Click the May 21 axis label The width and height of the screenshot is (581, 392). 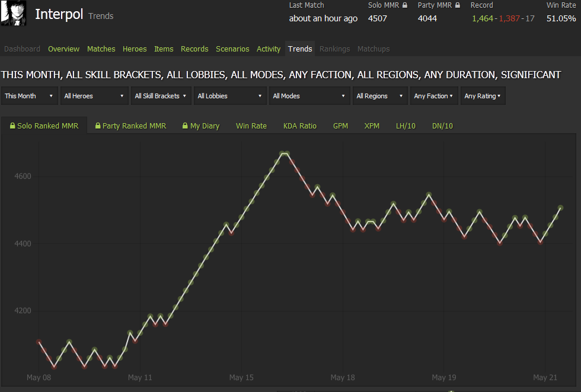(x=545, y=378)
